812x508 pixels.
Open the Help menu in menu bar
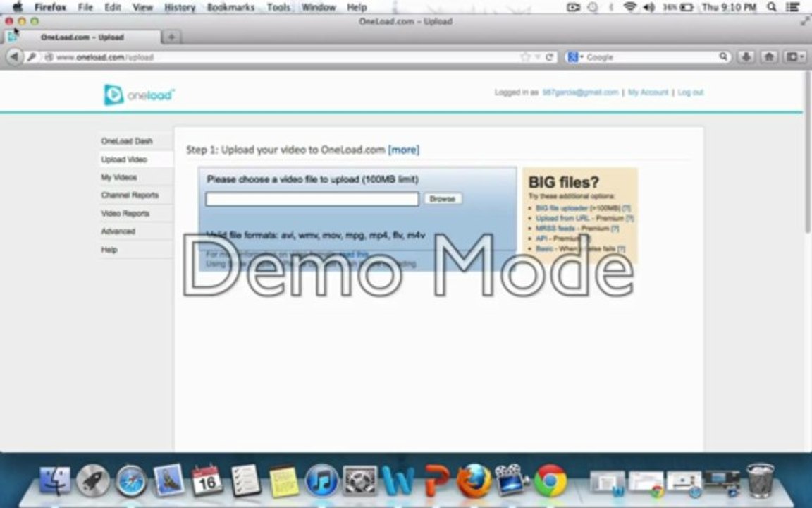pyautogui.click(x=357, y=7)
